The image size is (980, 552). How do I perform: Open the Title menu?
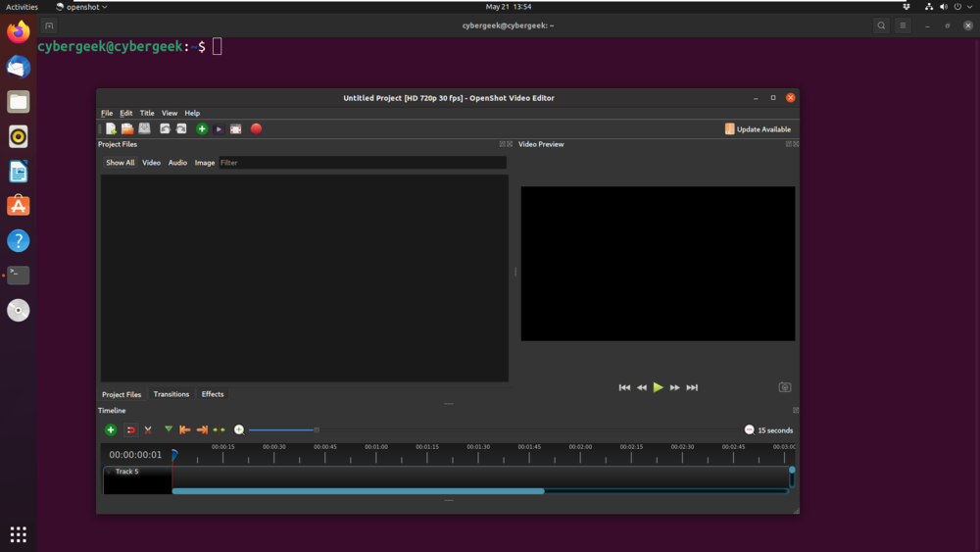[x=147, y=113]
